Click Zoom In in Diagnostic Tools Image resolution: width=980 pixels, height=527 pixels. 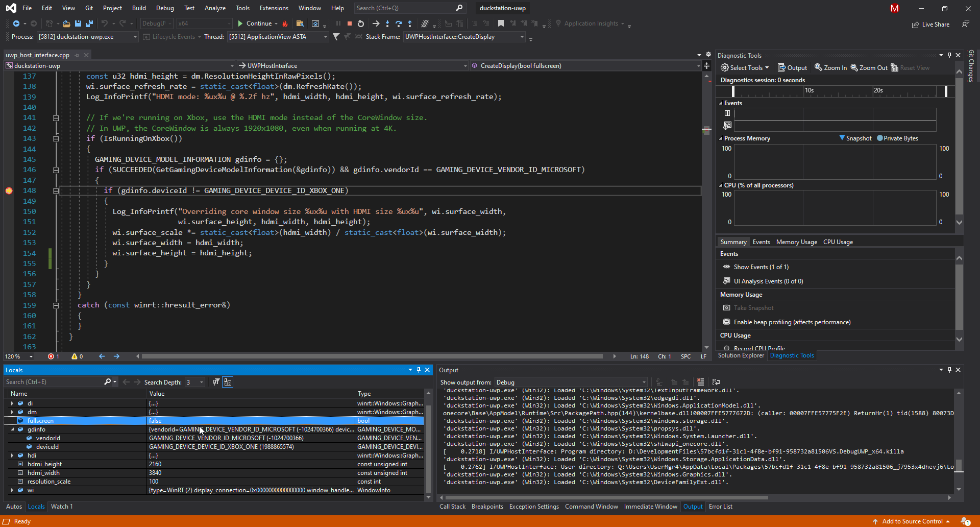pos(830,68)
